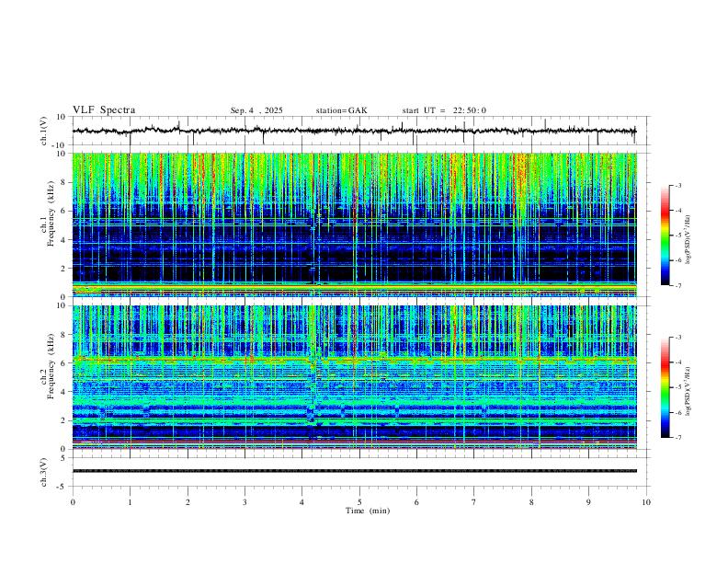The height and width of the screenshot is (563, 728).
Task: Click the "ch.1(V)" waveform axis label
Action: pyautogui.click(x=44, y=131)
